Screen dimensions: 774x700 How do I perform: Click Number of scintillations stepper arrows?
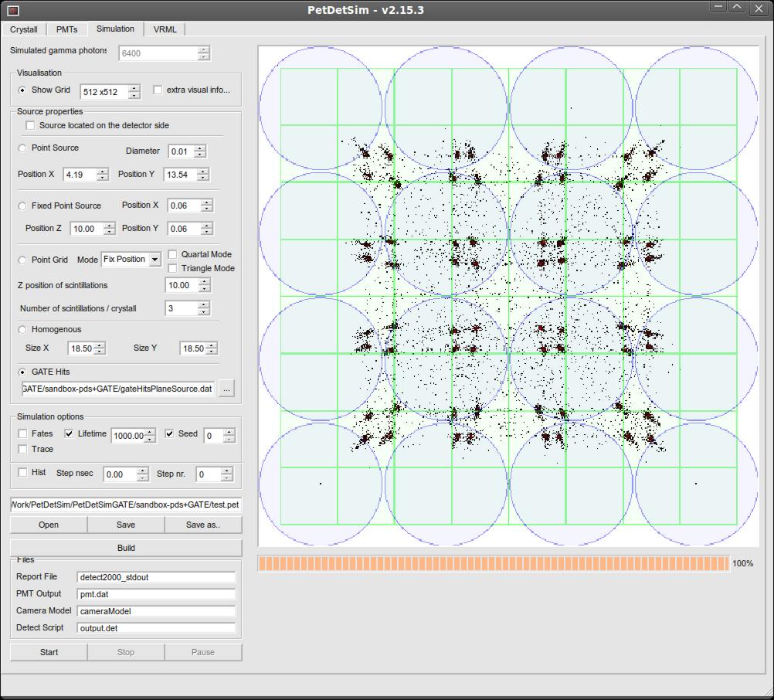(204, 308)
